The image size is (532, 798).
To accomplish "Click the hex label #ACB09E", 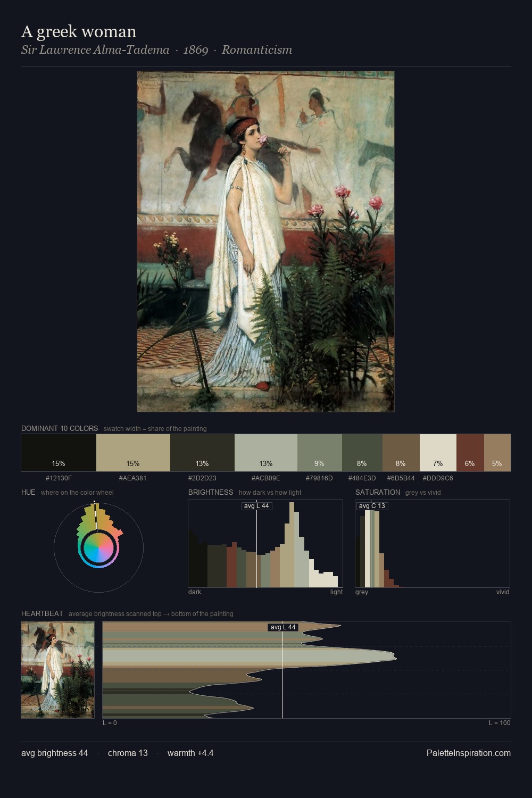I will [266, 478].
